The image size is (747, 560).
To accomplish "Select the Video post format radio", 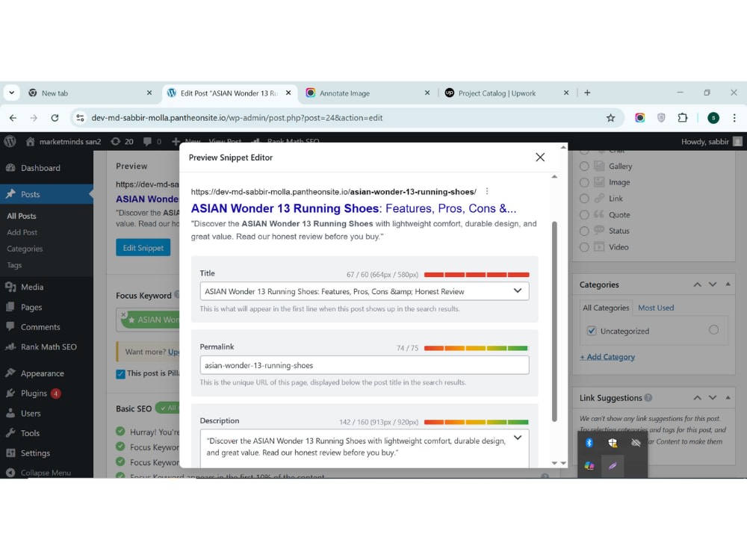I will [x=584, y=247].
